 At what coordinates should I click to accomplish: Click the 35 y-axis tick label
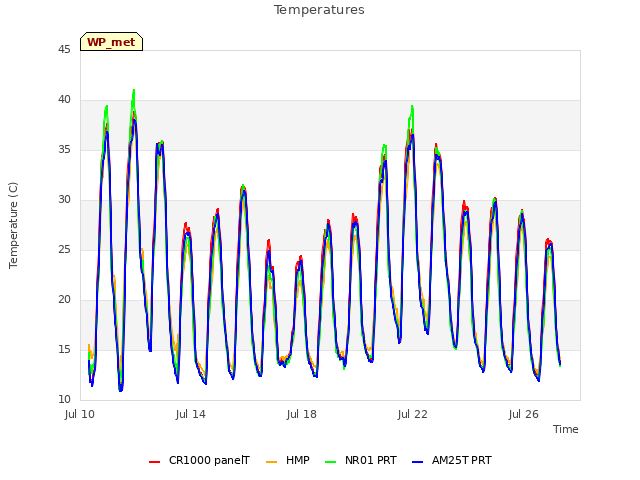(64, 150)
